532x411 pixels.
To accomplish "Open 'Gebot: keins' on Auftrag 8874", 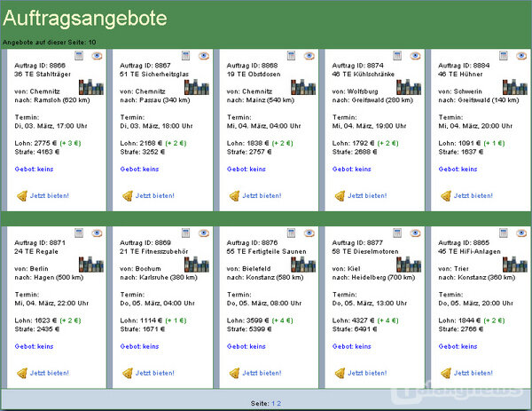I will tap(352, 170).
